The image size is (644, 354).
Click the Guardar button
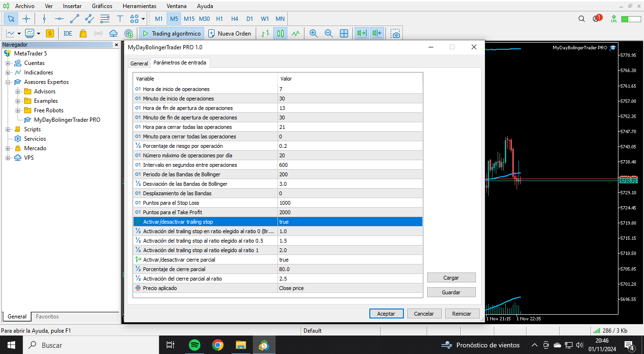pyautogui.click(x=451, y=292)
